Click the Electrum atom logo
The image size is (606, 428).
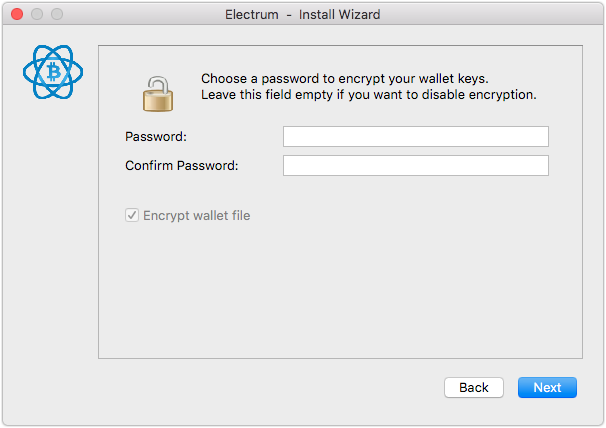(53, 72)
